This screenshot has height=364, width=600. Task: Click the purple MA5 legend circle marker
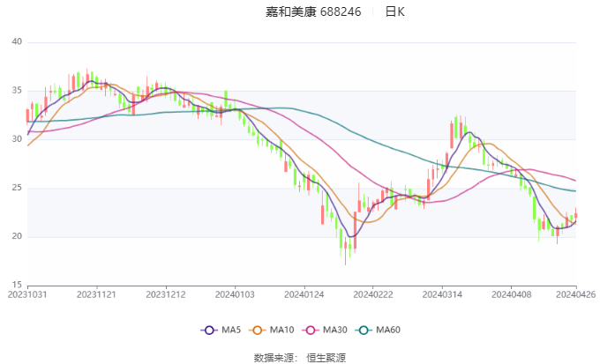point(209,330)
